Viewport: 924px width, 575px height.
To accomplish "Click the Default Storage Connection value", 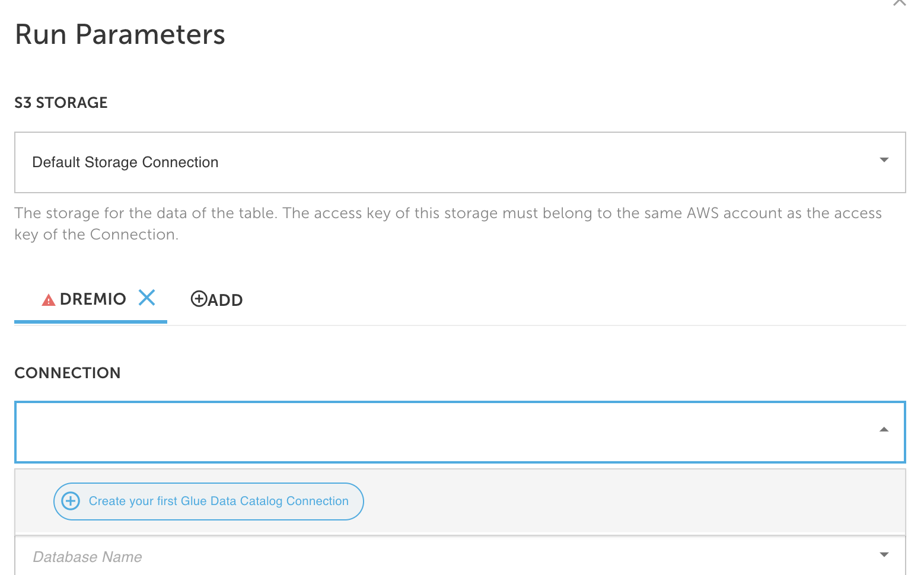I will [125, 162].
